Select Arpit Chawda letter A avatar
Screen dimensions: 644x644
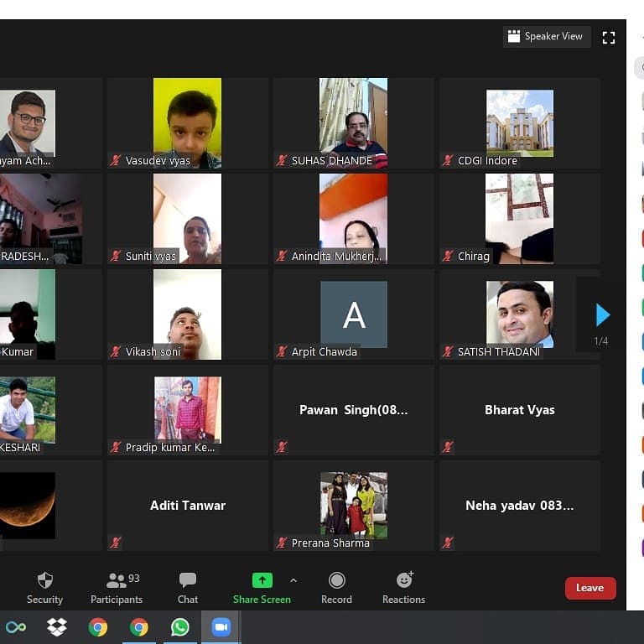coord(354,314)
